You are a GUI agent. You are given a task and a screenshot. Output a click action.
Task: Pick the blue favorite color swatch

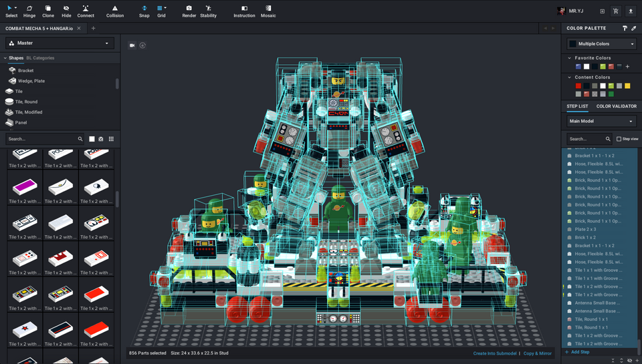click(578, 67)
